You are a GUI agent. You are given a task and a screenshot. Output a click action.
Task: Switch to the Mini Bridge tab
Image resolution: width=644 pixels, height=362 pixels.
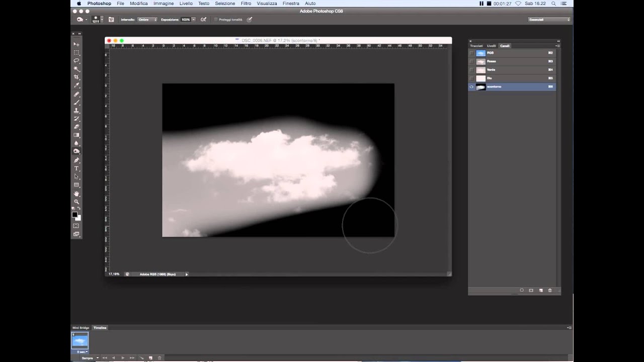click(x=80, y=328)
